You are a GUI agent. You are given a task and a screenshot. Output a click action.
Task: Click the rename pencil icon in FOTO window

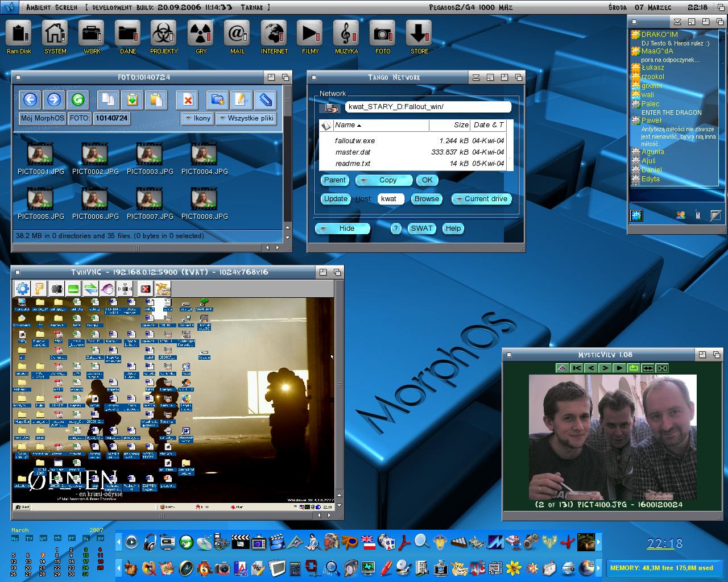point(241,100)
